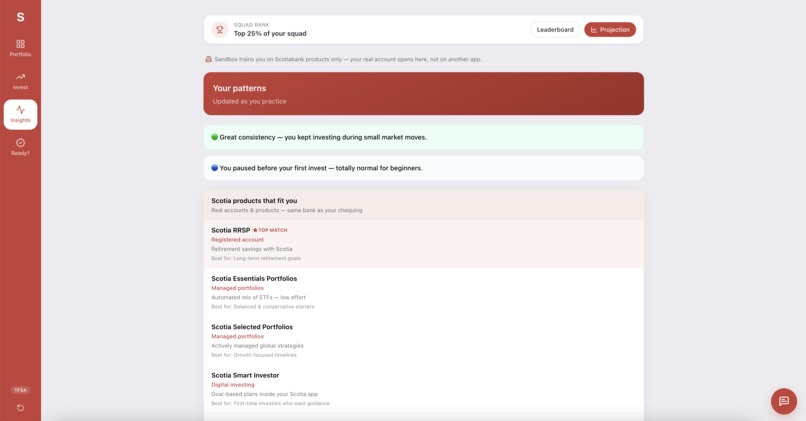Click the S logo in the sidebar
Screen dimensions: 806x421
pos(20,17)
